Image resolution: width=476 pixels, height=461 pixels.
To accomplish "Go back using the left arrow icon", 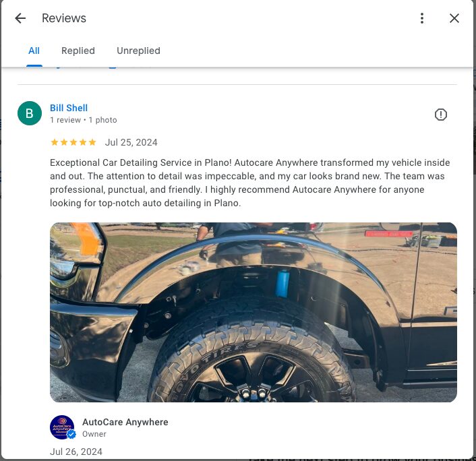I will click(x=20, y=18).
